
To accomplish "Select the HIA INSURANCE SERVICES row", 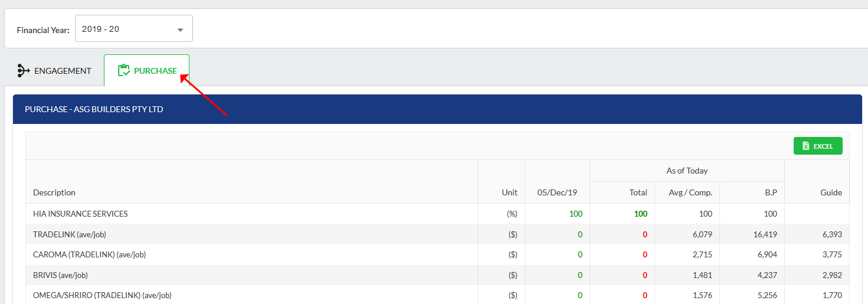I will [80, 214].
